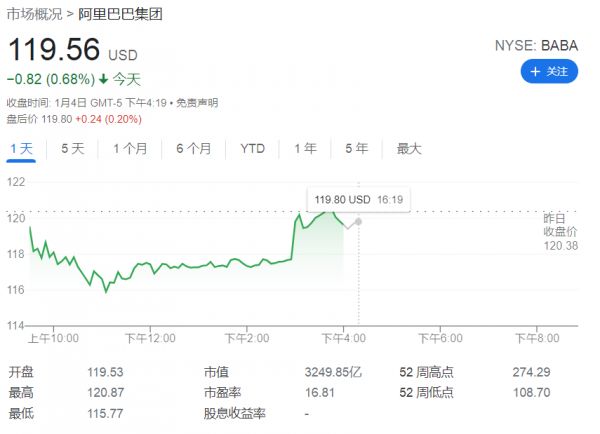Click the 119.56 stock price

coord(54,49)
